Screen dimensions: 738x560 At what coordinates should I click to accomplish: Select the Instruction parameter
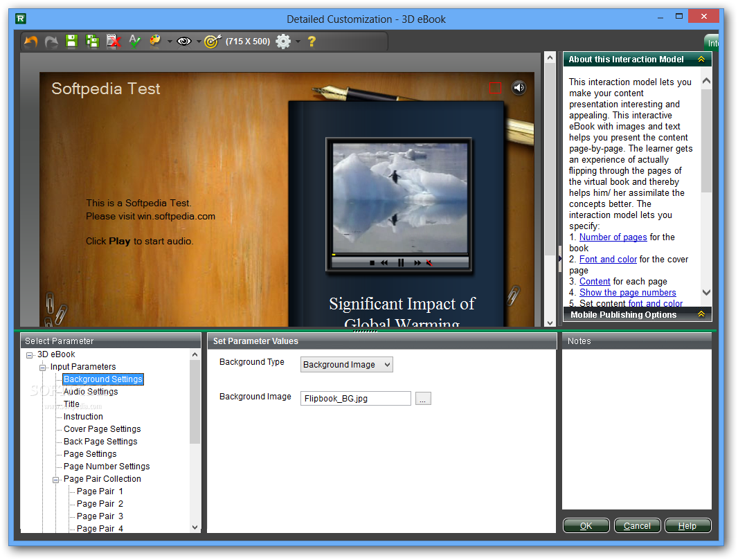[83, 417]
